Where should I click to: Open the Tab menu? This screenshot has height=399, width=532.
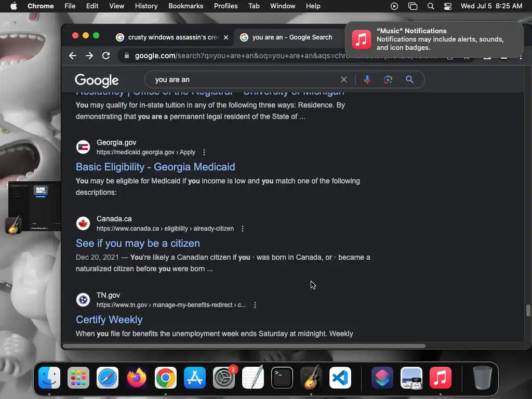click(x=254, y=6)
